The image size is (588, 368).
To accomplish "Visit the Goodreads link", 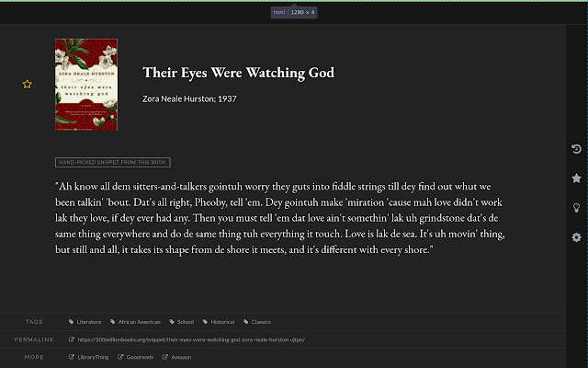I will coord(142,356).
